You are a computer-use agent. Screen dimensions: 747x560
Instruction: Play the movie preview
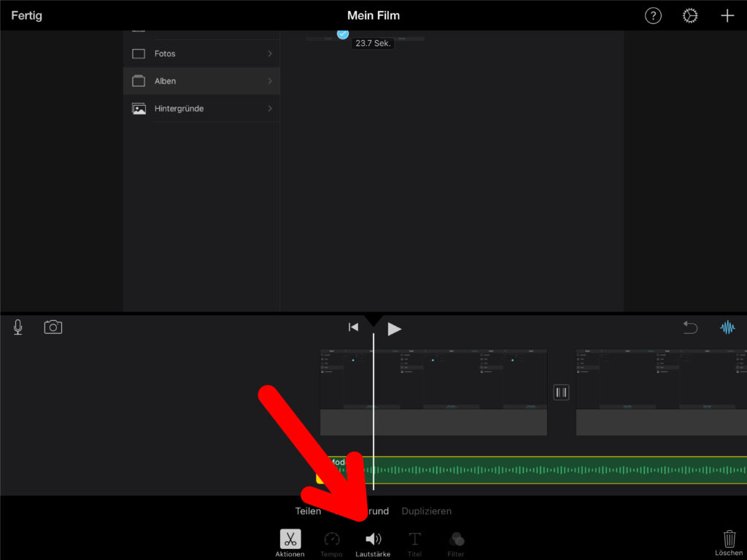pos(394,329)
